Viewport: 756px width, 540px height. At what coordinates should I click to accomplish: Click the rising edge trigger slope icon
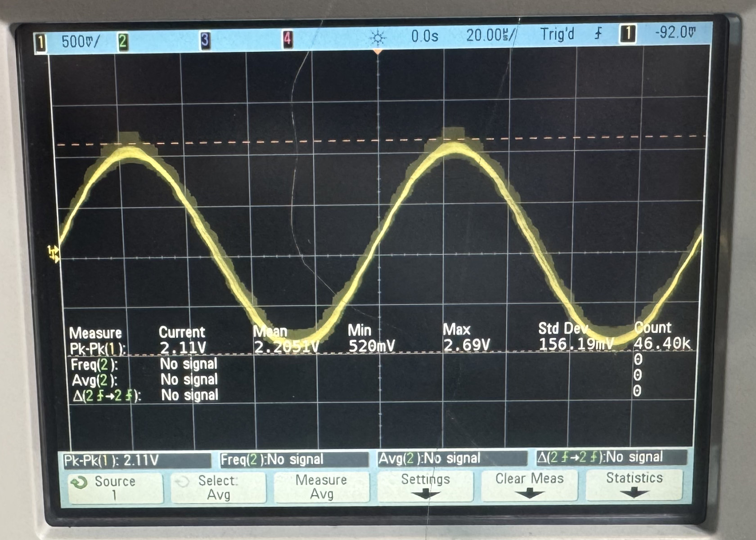tap(598, 33)
